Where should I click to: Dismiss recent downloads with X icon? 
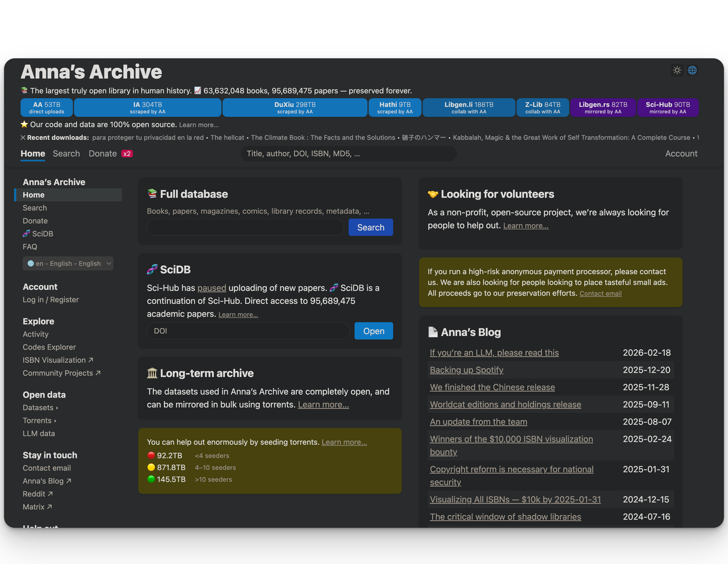click(x=23, y=137)
